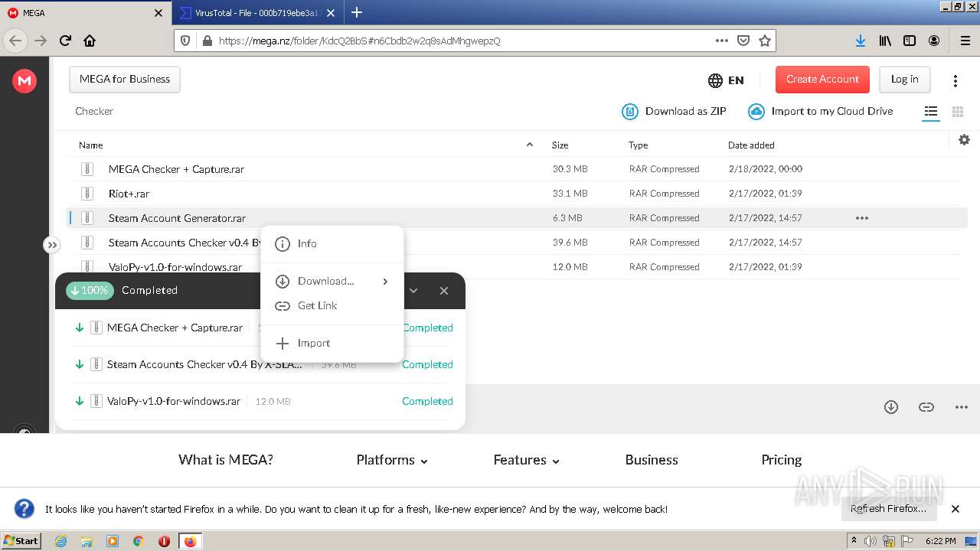Switch to list view

(x=931, y=112)
